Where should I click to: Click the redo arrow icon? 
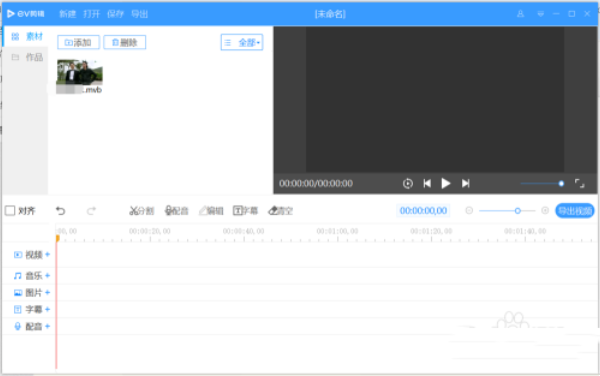click(x=91, y=211)
